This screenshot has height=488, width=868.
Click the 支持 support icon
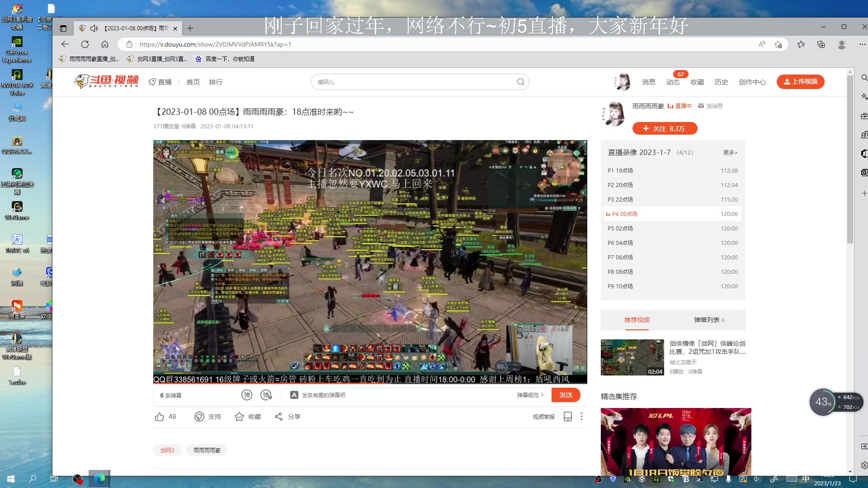click(x=199, y=417)
